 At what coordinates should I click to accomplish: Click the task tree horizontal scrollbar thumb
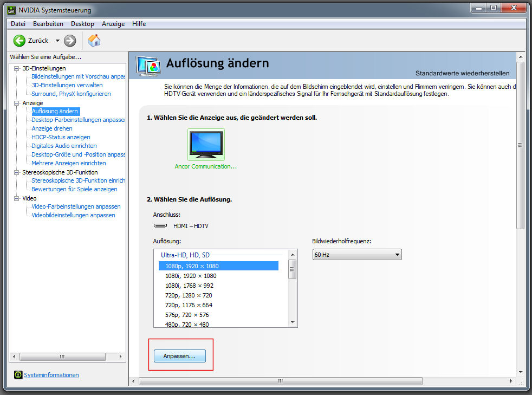[x=62, y=357]
